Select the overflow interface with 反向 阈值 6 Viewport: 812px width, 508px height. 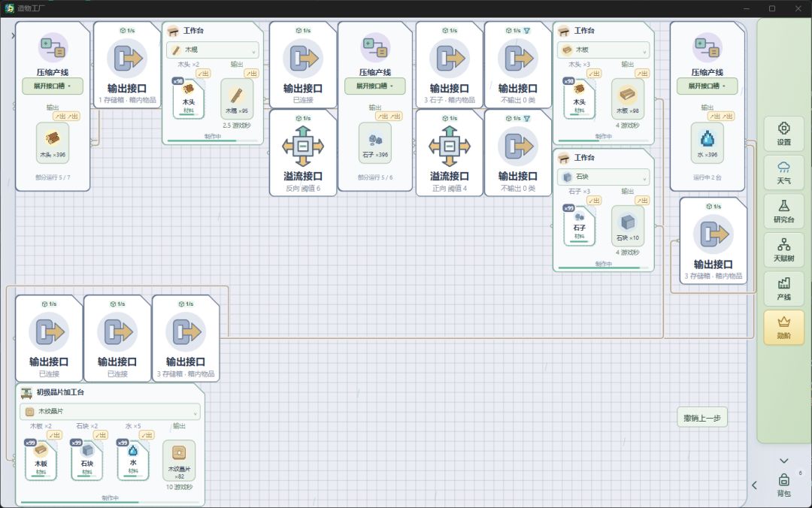[303, 153]
